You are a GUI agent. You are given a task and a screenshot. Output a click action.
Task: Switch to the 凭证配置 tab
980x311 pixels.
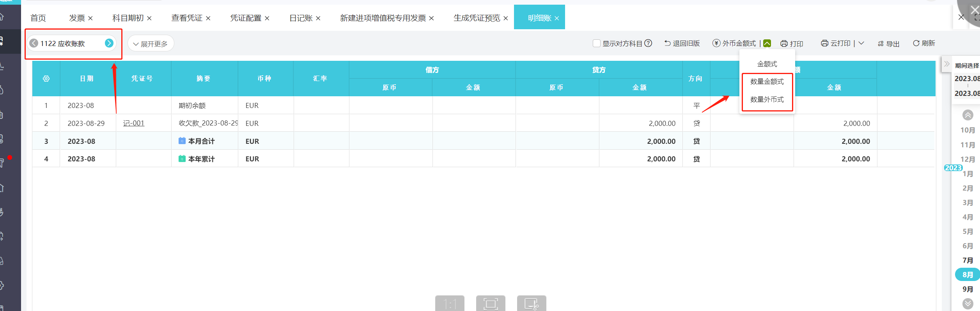coord(246,18)
